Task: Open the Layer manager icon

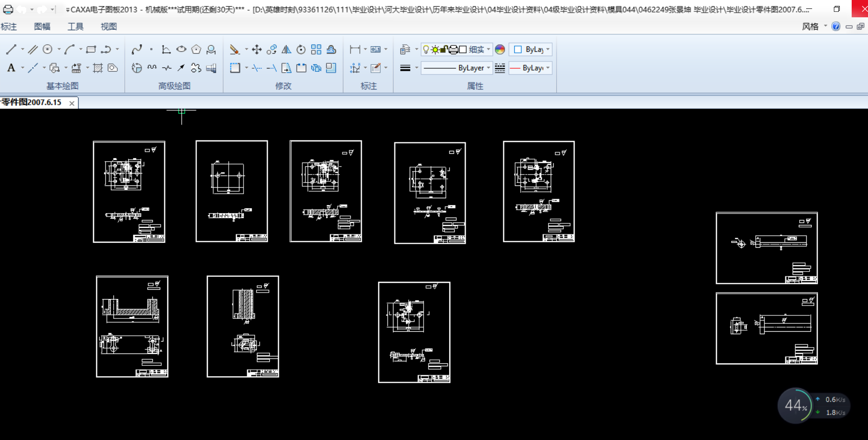Action: pos(405,49)
